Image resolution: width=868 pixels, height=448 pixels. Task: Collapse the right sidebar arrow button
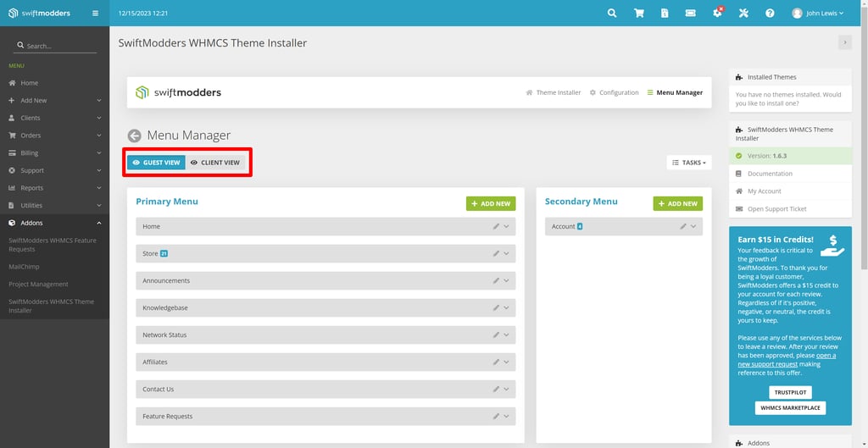(x=845, y=42)
